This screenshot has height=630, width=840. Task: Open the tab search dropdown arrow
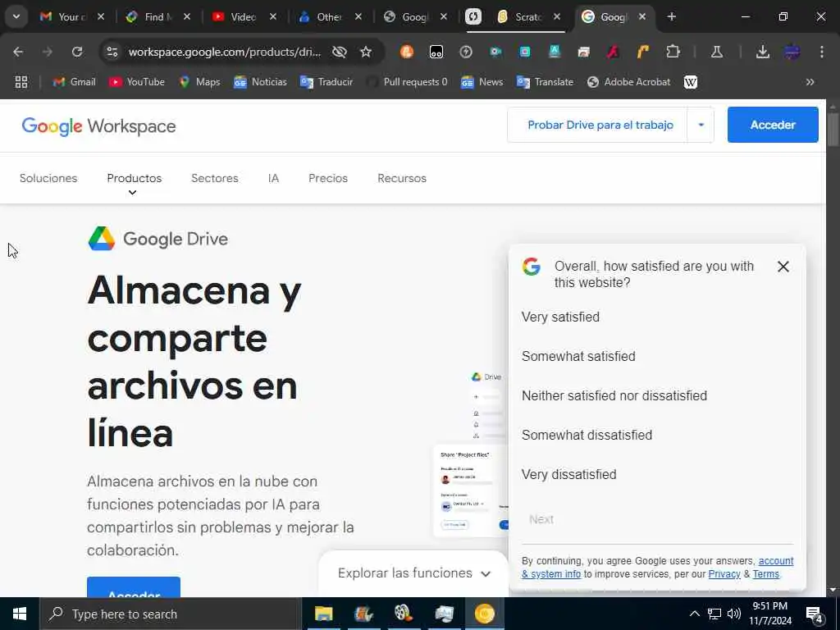[x=16, y=16]
